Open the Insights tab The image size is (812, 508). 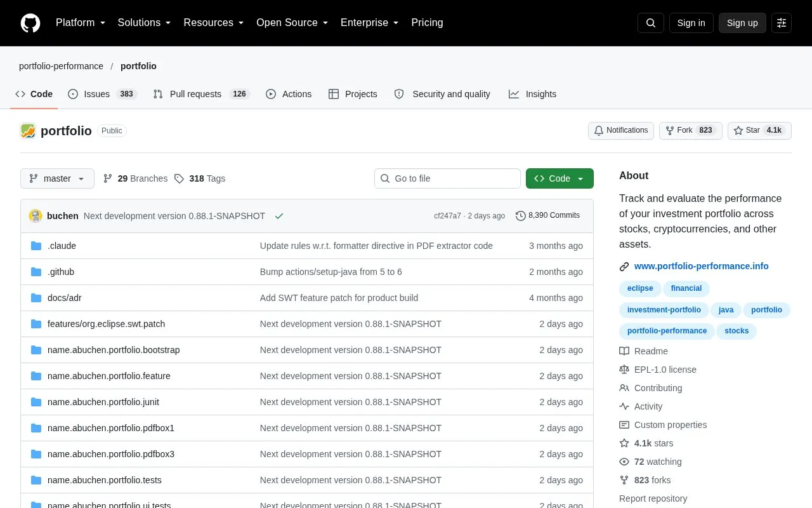point(532,94)
